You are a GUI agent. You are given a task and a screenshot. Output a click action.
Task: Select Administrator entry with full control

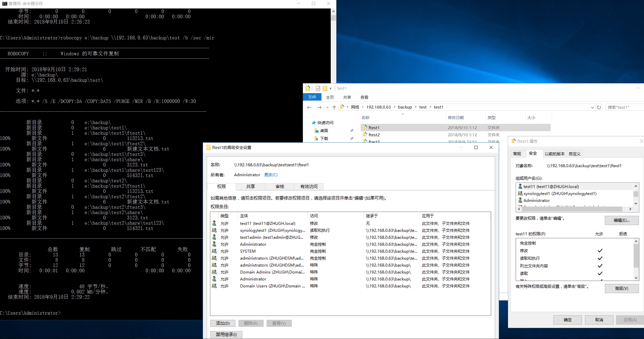point(350,244)
